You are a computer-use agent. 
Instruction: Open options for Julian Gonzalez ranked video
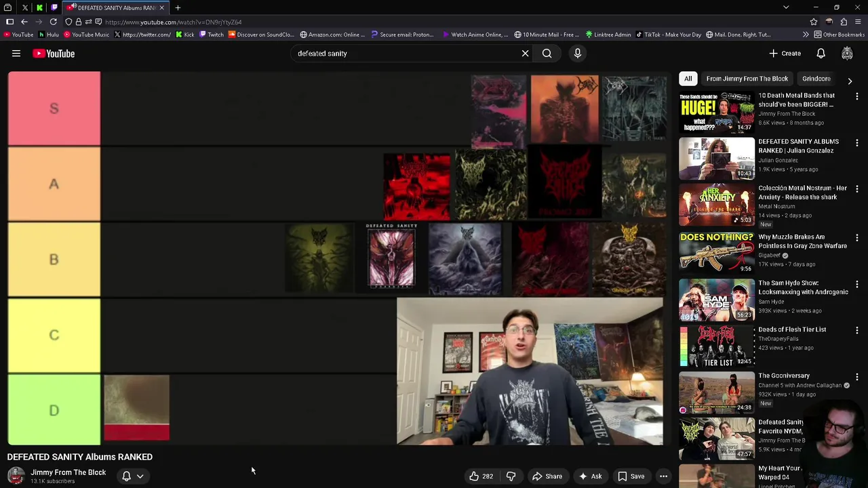click(857, 143)
